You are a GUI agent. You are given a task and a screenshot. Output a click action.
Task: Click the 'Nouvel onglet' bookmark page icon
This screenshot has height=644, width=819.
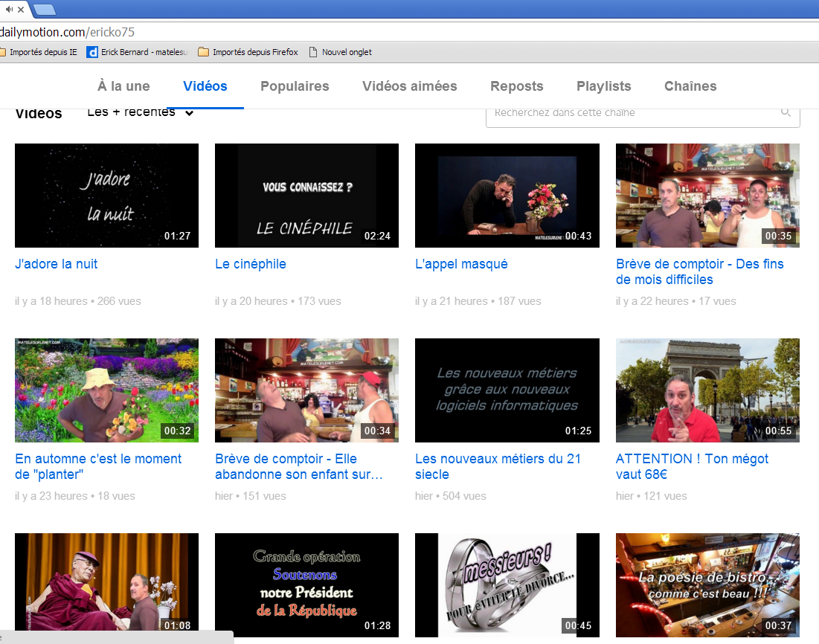point(313,52)
